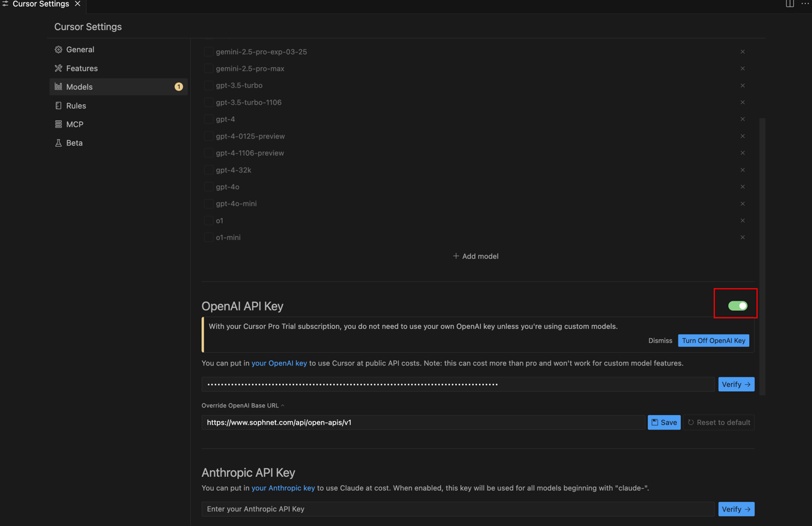Remove the gemini-2.5-pro-max model

point(743,68)
